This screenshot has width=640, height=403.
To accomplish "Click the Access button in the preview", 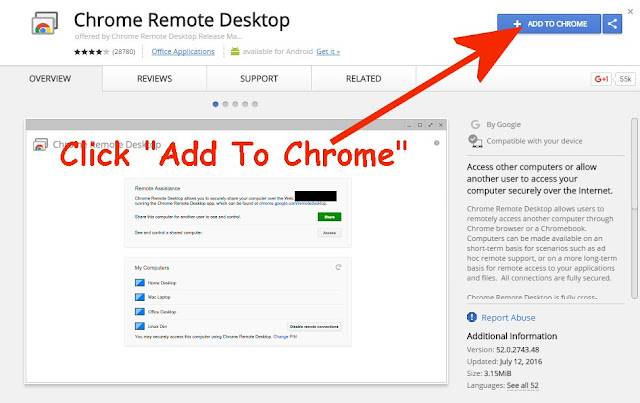I will [329, 233].
